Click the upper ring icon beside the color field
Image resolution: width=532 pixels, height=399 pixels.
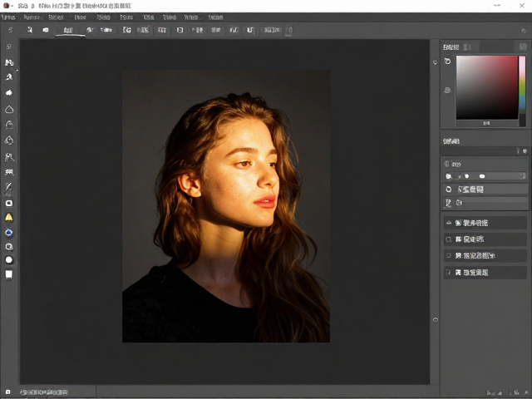(x=447, y=62)
